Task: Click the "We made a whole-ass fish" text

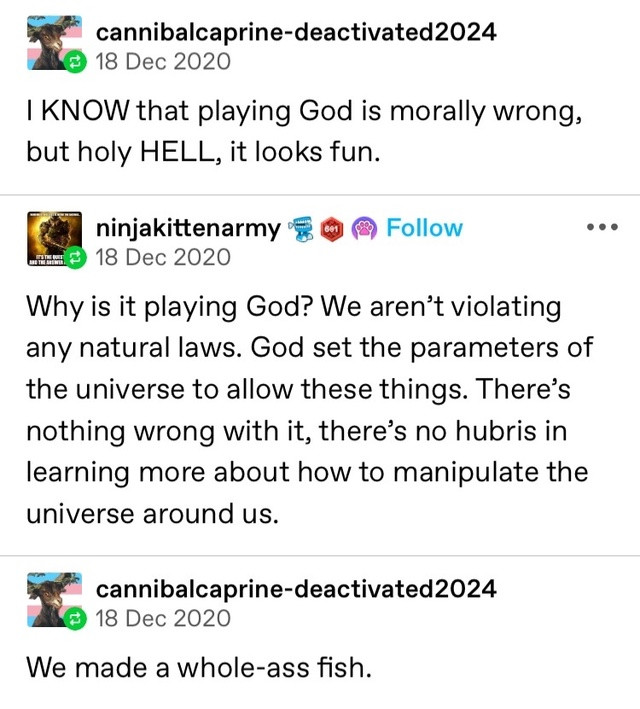Action: coord(198,667)
